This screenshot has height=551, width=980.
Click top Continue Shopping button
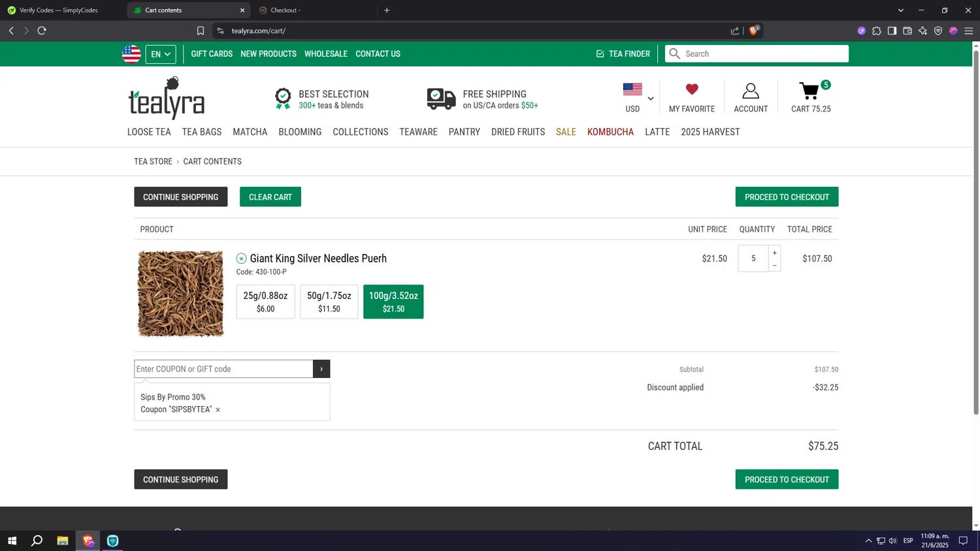(181, 197)
